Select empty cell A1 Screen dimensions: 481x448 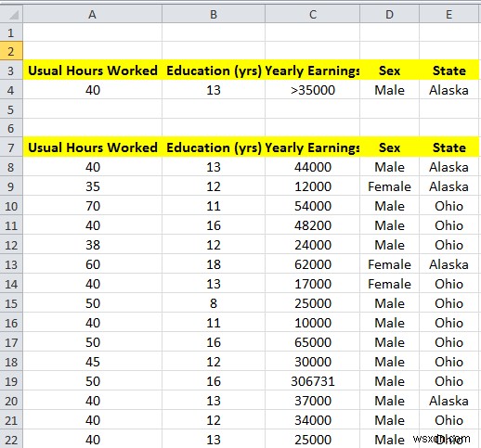[92, 32]
